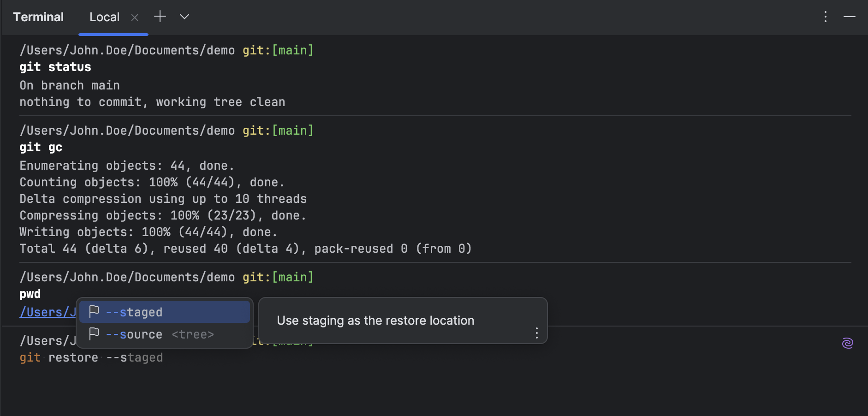Screen dimensions: 868x416
Task: Switch to the Local tab
Action: [105, 17]
